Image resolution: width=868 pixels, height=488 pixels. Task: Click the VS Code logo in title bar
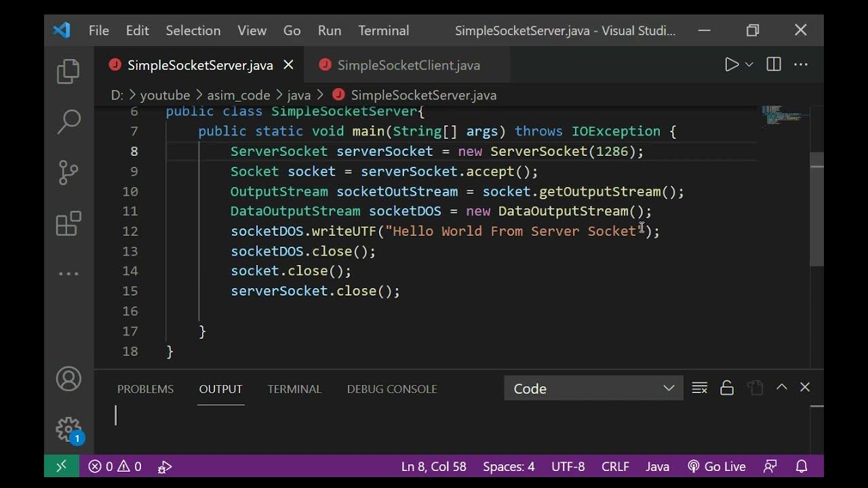pyautogui.click(x=62, y=30)
